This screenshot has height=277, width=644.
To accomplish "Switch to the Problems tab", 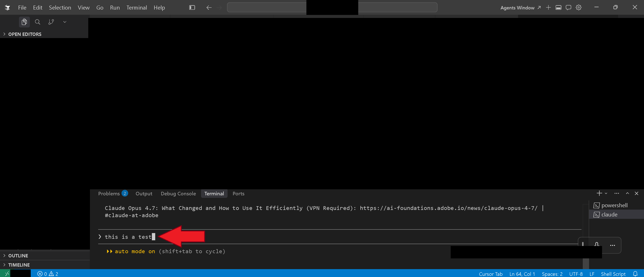I will click(x=113, y=193).
